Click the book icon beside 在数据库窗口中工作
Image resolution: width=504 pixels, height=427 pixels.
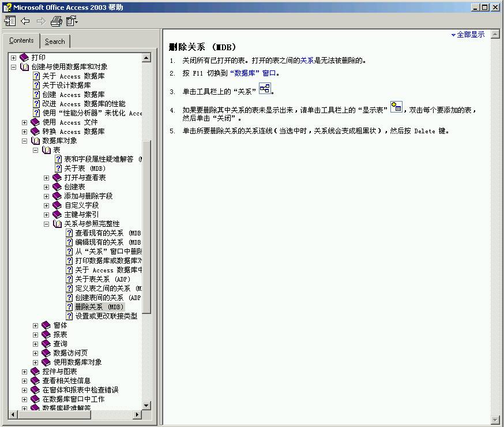pos(35,399)
